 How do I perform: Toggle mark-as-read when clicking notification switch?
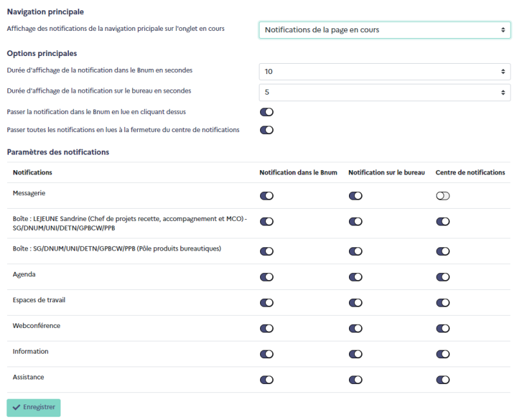[x=267, y=112]
